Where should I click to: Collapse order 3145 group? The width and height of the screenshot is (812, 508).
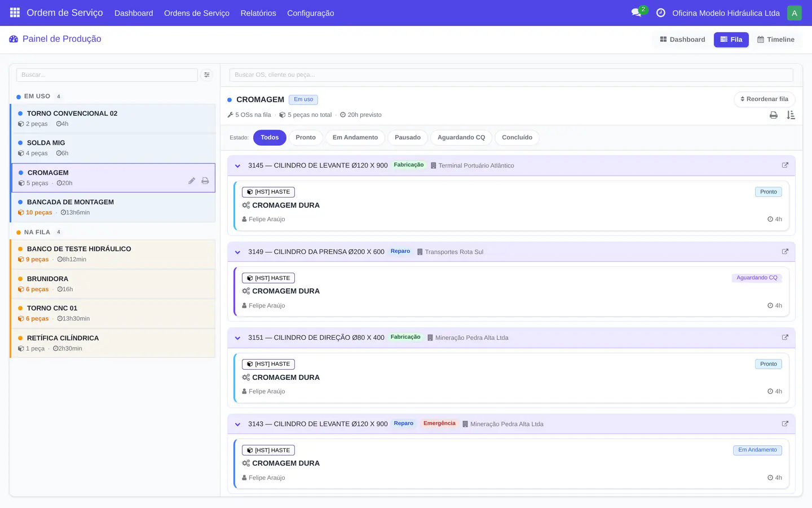tap(237, 166)
